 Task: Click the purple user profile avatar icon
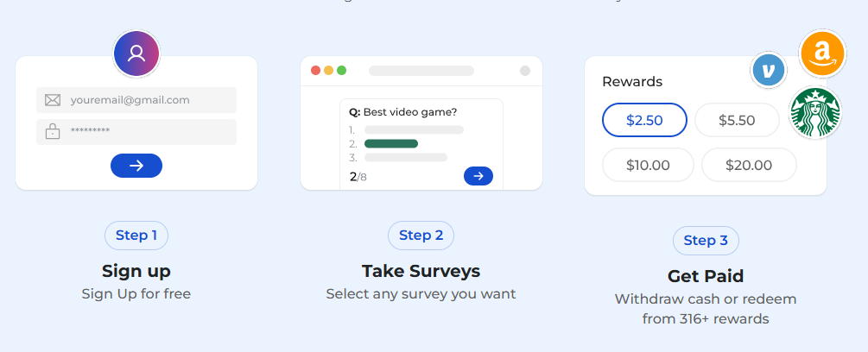pos(136,53)
